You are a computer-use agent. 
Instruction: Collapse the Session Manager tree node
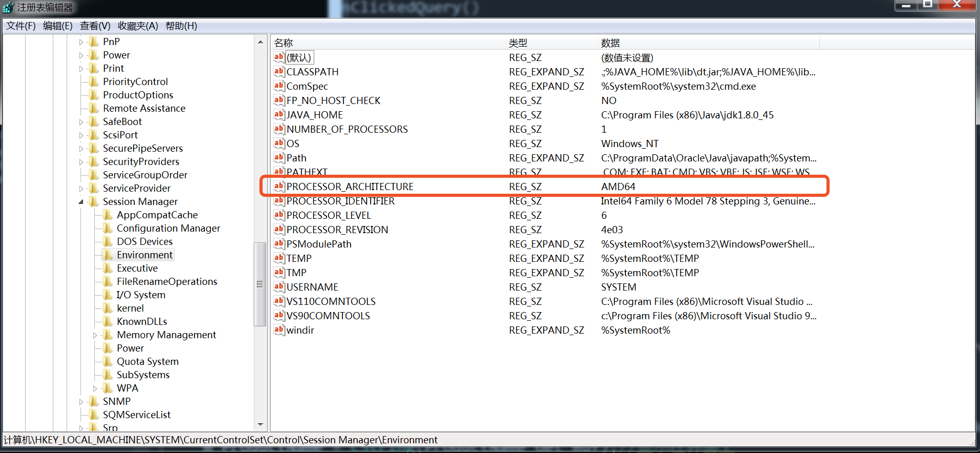pos(81,202)
